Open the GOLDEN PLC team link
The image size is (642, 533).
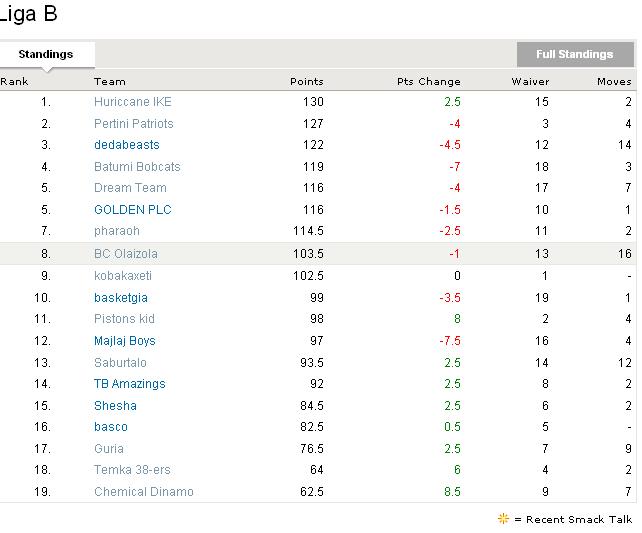[x=129, y=210]
